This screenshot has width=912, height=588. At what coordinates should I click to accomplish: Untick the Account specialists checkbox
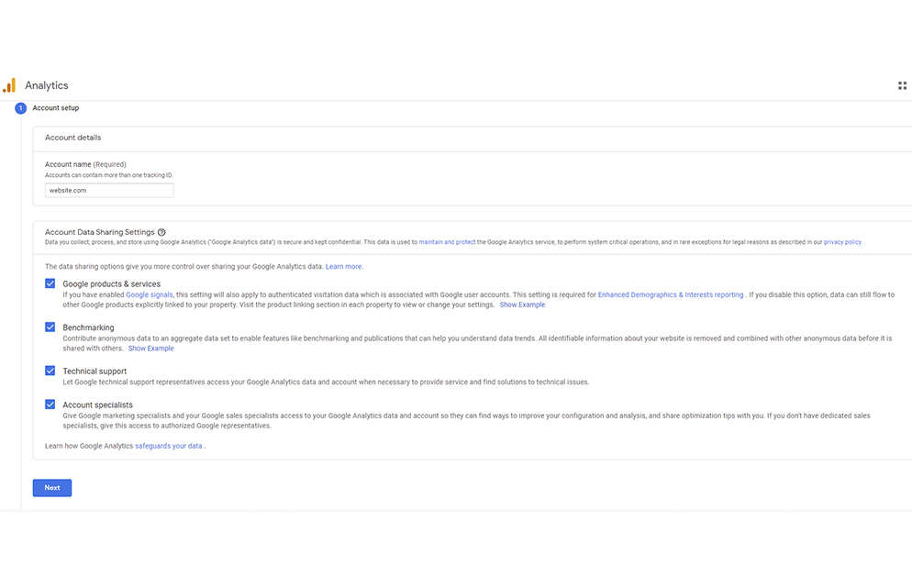click(x=50, y=405)
